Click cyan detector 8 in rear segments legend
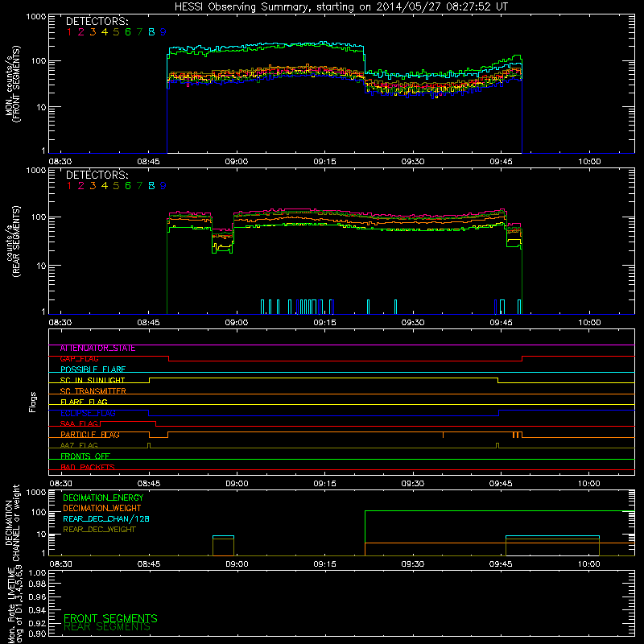Viewport: 644px width, 644px height. pyautogui.click(x=151, y=186)
